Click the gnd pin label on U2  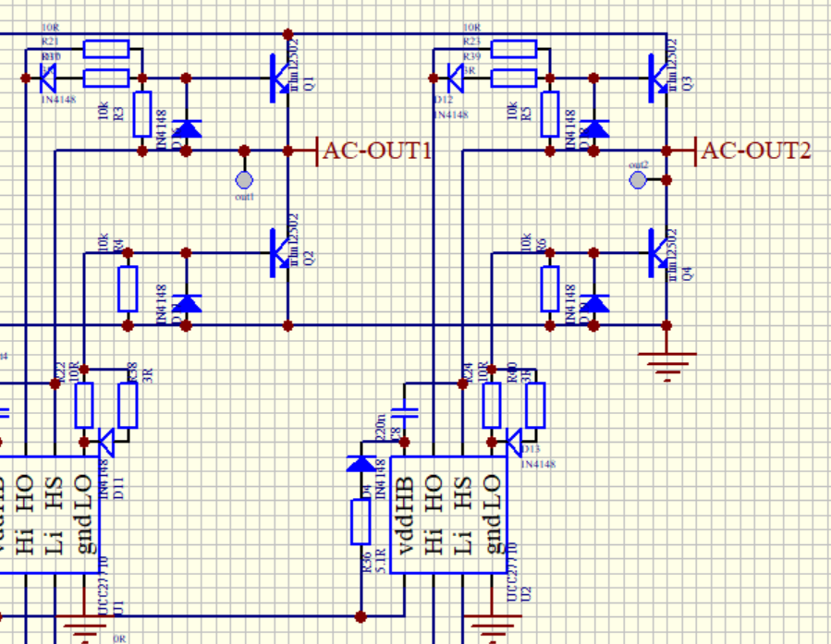click(492, 535)
